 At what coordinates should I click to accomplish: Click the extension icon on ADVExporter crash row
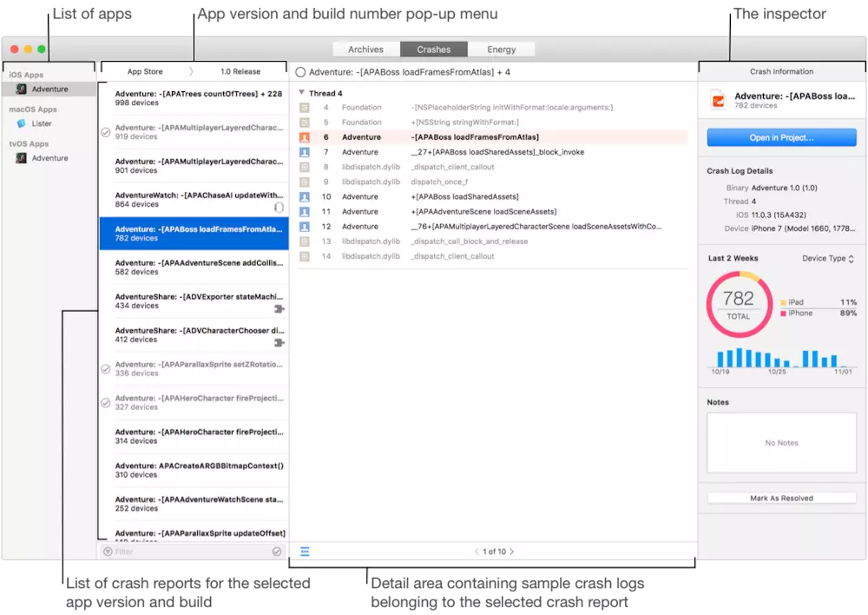click(x=279, y=309)
